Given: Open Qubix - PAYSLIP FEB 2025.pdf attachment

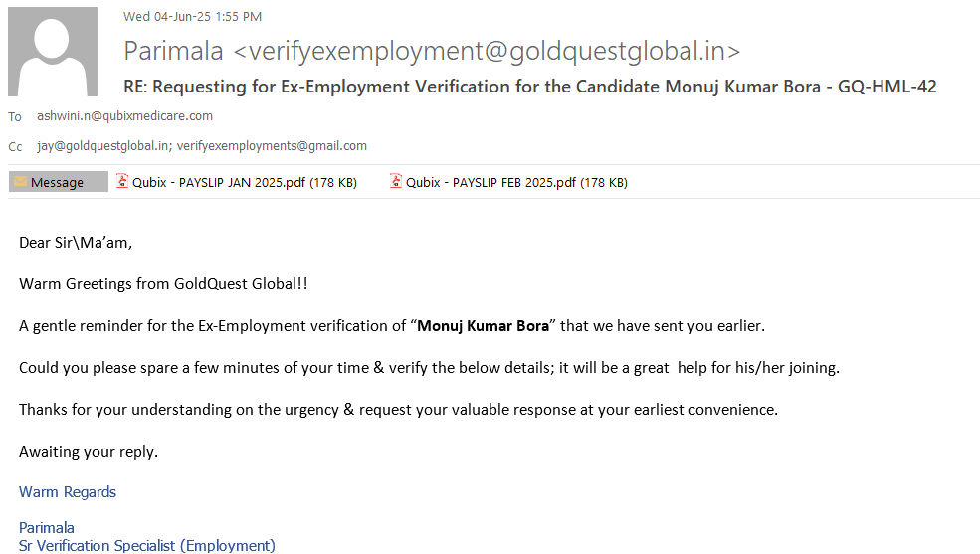Looking at the screenshot, I should [x=515, y=182].
